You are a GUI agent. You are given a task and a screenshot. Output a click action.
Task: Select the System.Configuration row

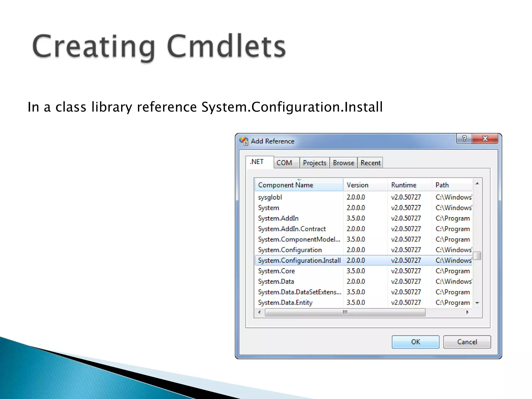click(363, 250)
